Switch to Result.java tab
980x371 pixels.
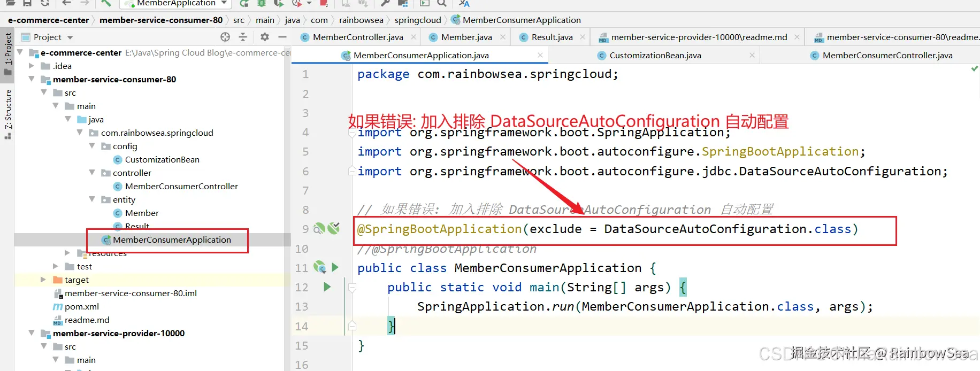tap(552, 37)
